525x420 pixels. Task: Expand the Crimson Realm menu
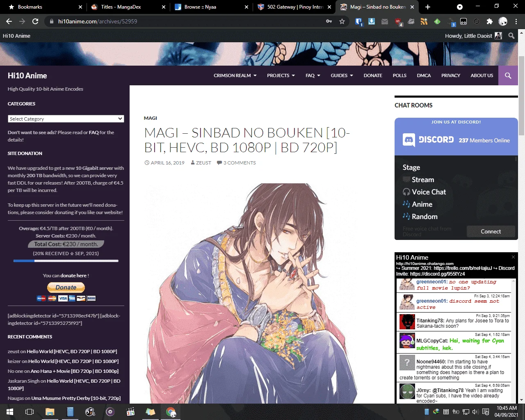[235, 75]
